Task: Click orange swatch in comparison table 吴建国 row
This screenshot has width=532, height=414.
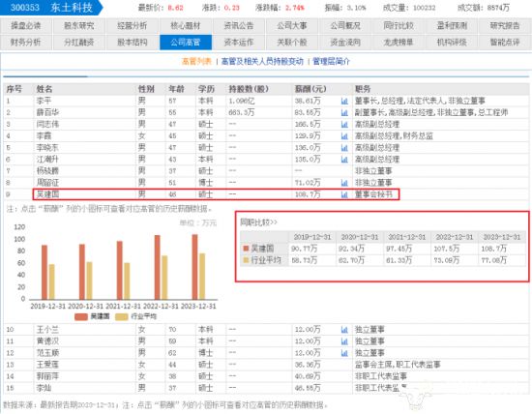Action: pos(246,249)
